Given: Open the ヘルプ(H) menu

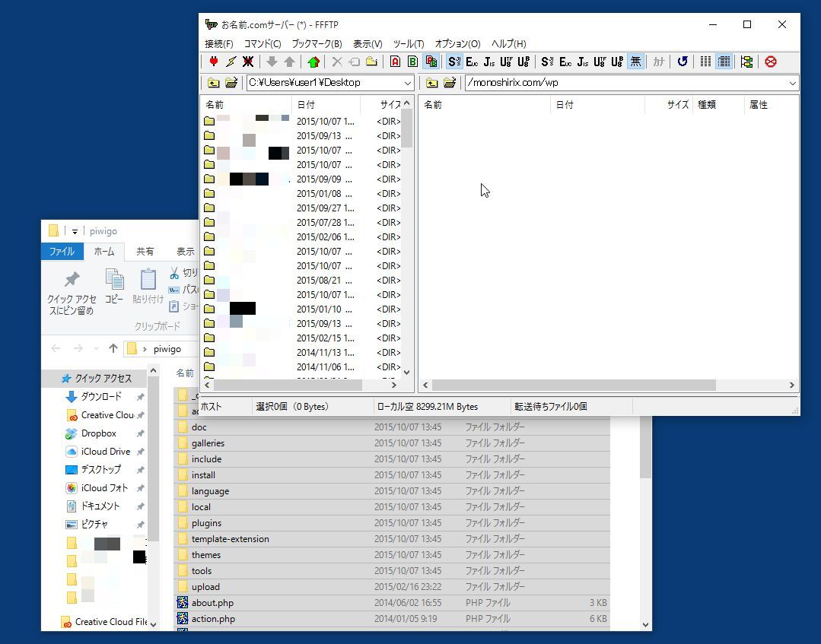Looking at the screenshot, I should [508, 44].
